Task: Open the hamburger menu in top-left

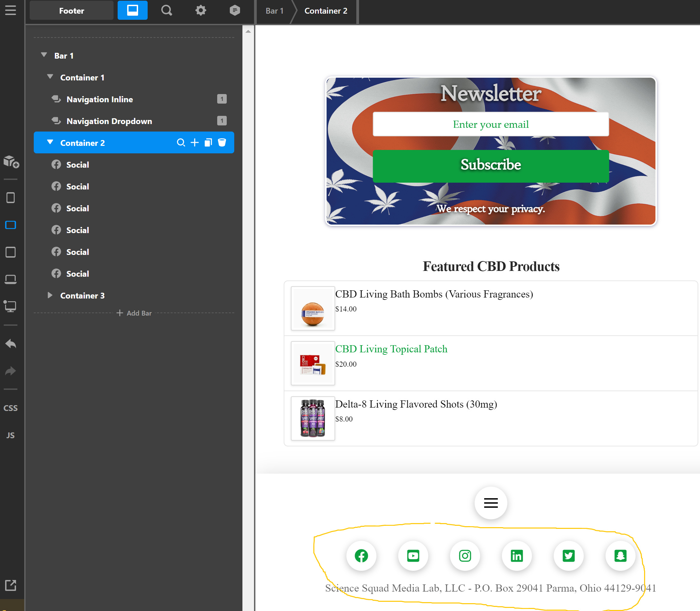Action: 11,10
